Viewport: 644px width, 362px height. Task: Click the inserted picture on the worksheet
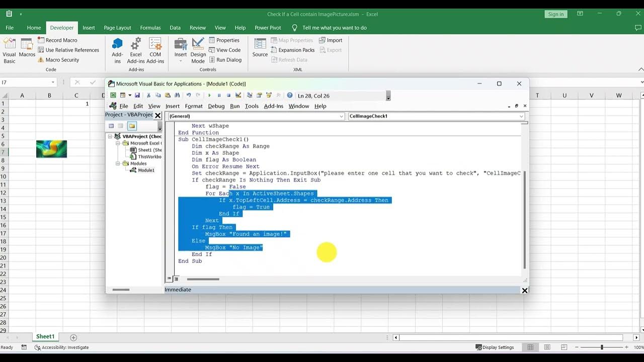pos(51,149)
